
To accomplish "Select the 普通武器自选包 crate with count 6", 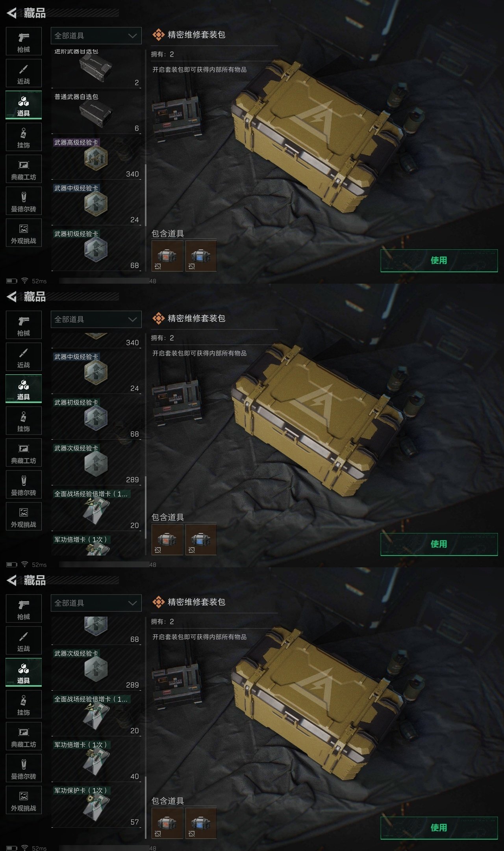I will (x=96, y=112).
